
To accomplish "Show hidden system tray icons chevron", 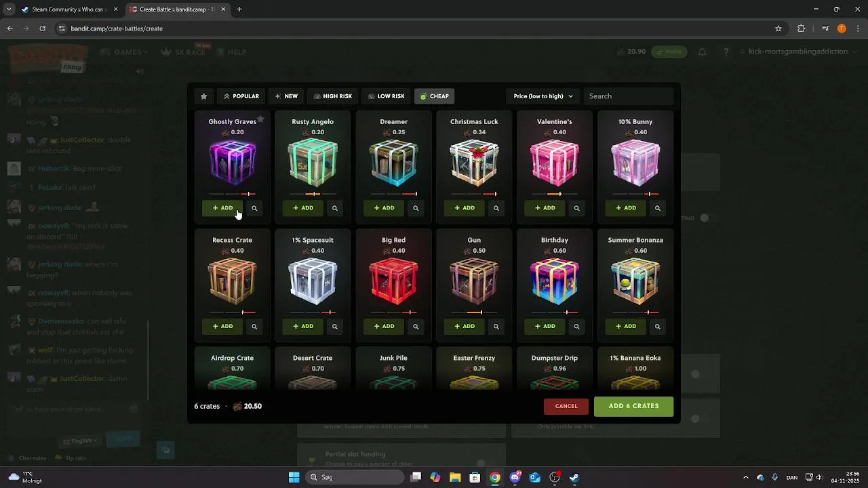I will 746,477.
